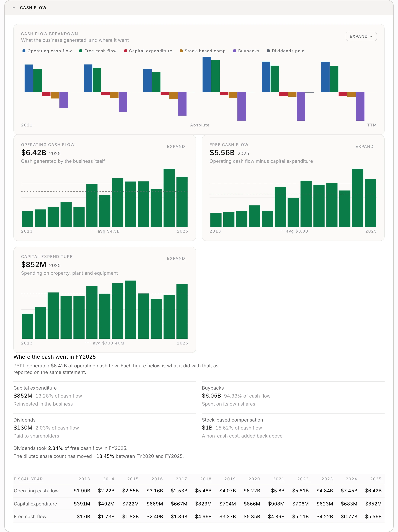
Task: Click the Free cash flow row label in table
Action: (30, 516)
